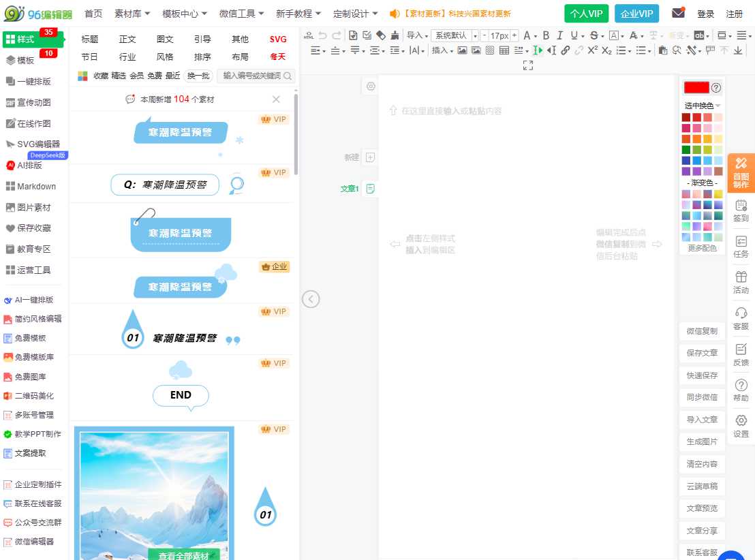This screenshot has width=755, height=560.
Task: Expand the 选中换色 color mode dropdown
Action: (700, 106)
